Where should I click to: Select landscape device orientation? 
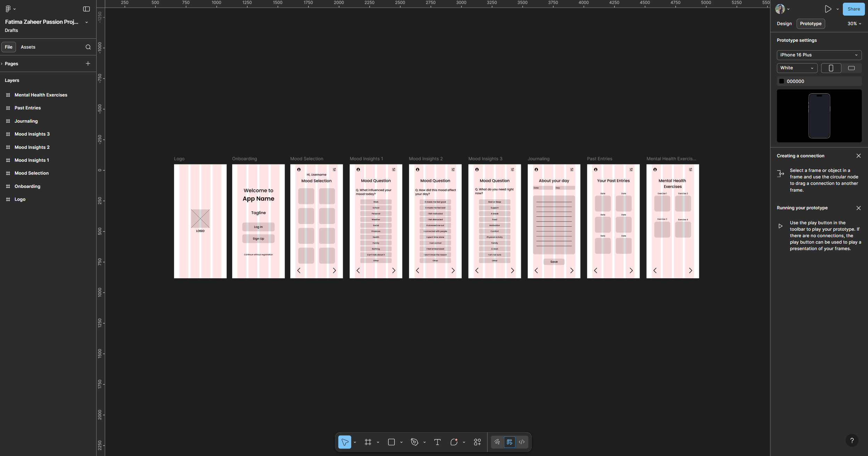coord(851,68)
